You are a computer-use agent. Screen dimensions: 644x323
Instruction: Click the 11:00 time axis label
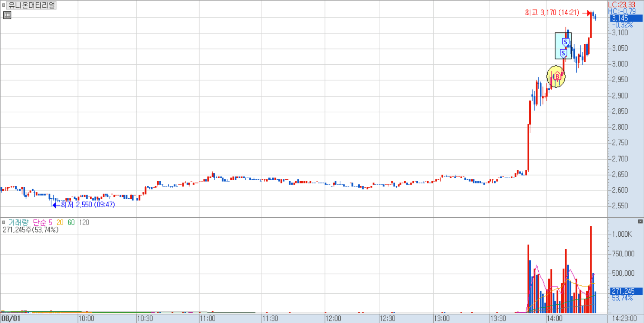(x=207, y=319)
